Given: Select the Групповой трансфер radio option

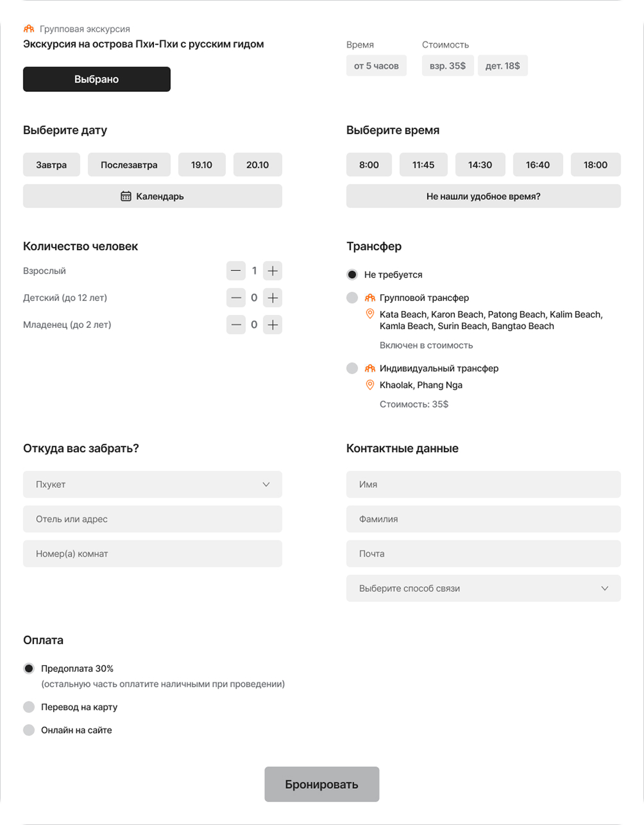Looking at the screenshot, I should coord(352,298).
